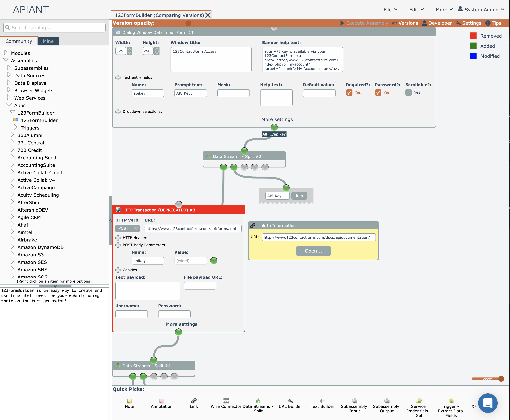This screenshot has width=510, height=420.
Task: Expand the Triggers tree node
Action: point(15,127)
